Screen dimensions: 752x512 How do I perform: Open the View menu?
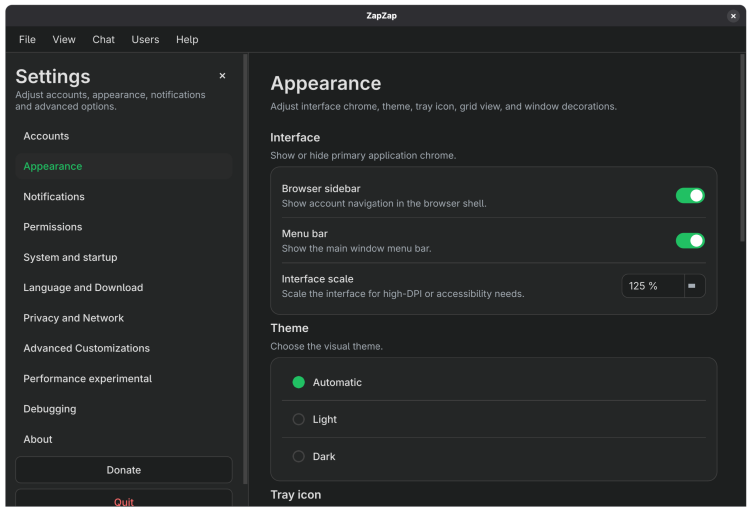64,39
